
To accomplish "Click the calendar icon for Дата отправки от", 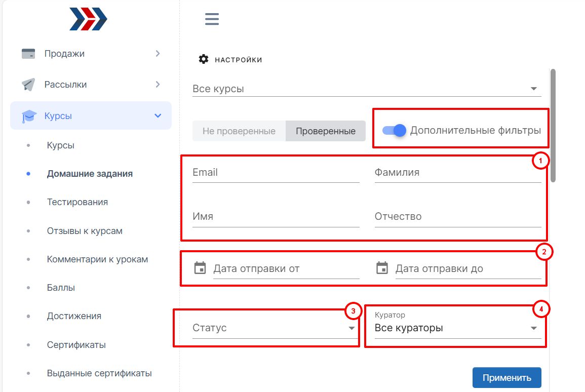I will 201,268.
